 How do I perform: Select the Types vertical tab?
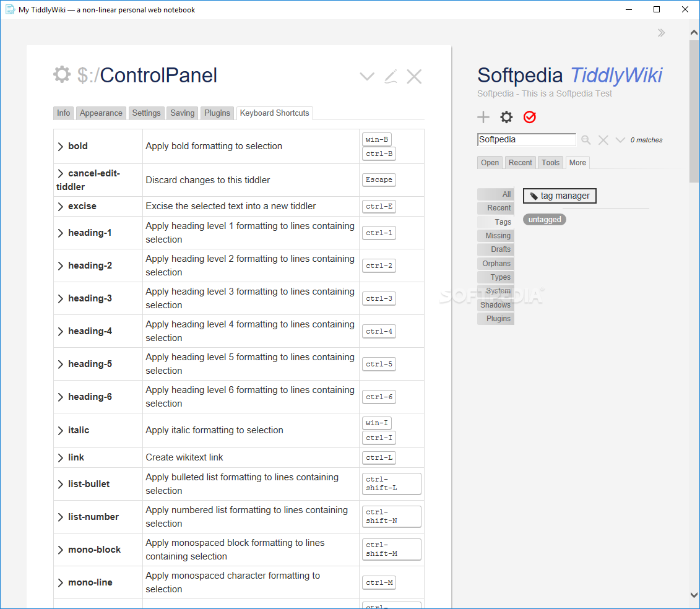pyautogui.click(x=496, y=277)
